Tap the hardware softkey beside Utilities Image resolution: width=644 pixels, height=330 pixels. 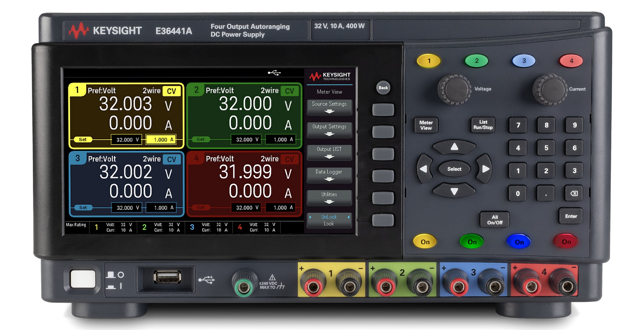(x=383, y=198)
